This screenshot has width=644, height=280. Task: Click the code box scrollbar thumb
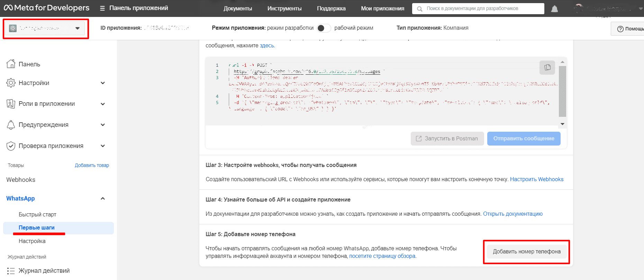[562, 92]
